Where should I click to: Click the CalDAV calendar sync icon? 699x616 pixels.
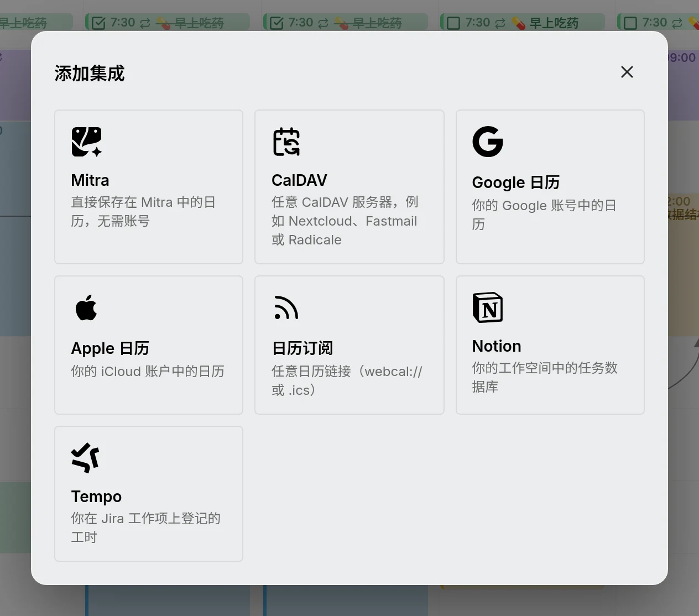[286, 142]
